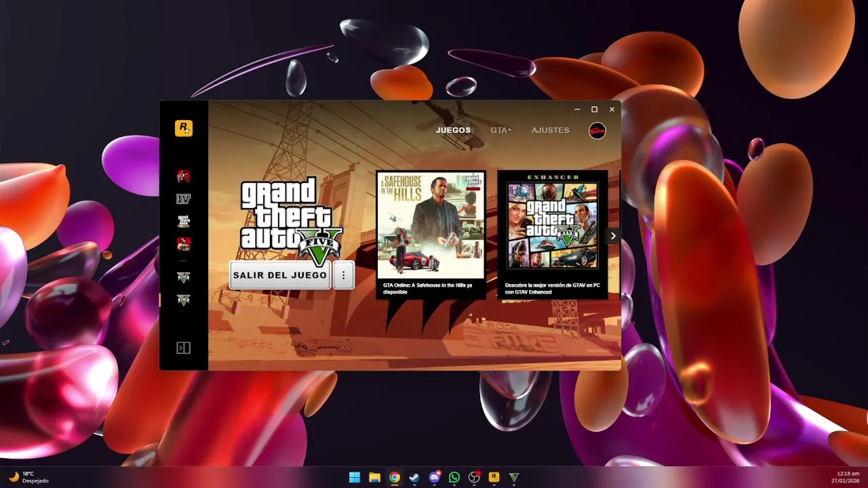Open the profile avatar in the launcher header
Viewport: 868px width, 488px height.
pos(597,130)
